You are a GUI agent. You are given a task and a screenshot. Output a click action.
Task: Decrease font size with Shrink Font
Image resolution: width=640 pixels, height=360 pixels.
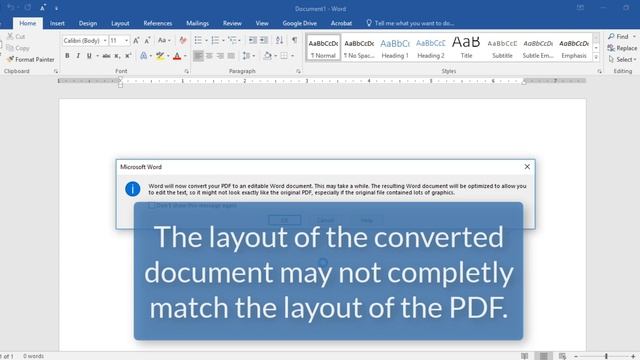(x=147, y=40)
